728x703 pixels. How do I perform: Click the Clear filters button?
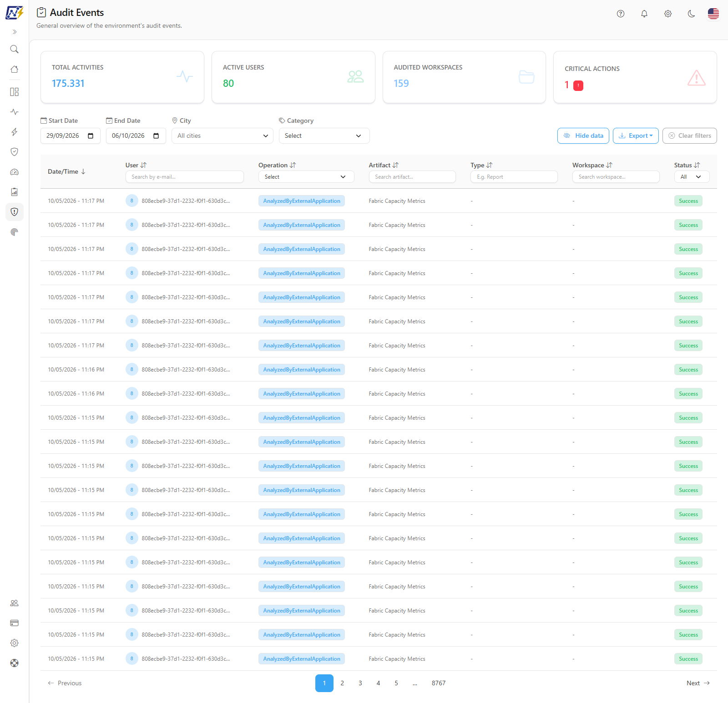(x=690, y=136)
